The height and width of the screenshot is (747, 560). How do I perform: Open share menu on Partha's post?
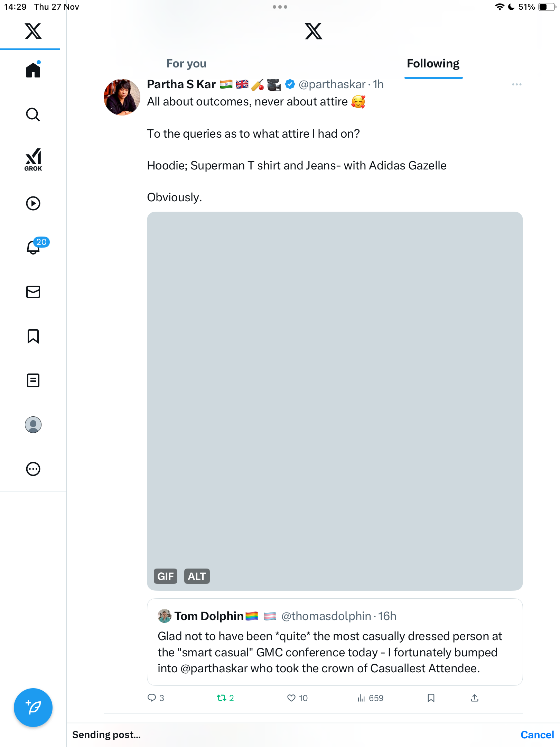(475, 698)
